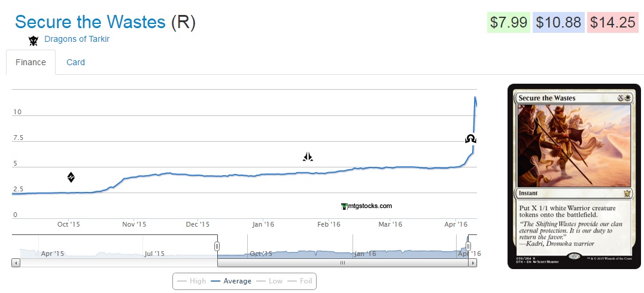Toggle the Average price series in legend
Viewport: 644px width, 293px height.
230,281
